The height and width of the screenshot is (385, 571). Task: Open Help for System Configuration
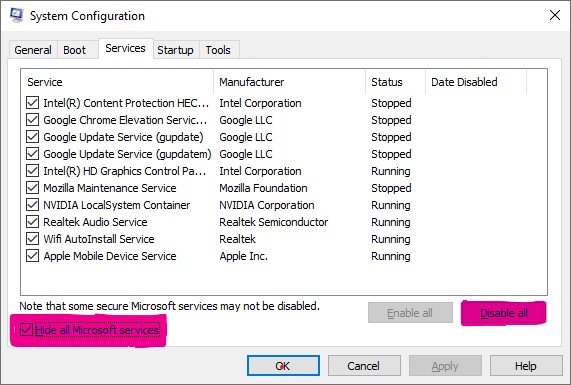click(526, 366)
